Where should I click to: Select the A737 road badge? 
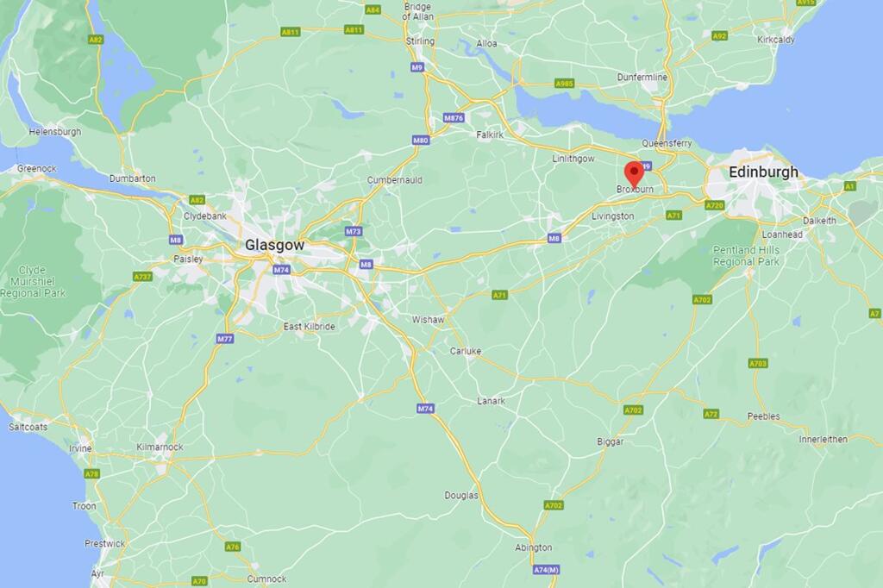click(x=142, y=277)
